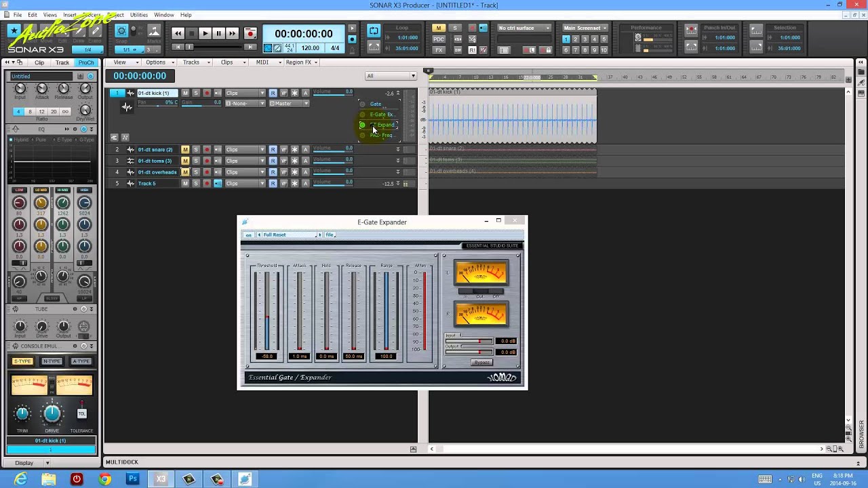Viewport: 868px width, 488px height.
Task: Open Internet Explorer from the taskbar
Action: click(21, 479)
